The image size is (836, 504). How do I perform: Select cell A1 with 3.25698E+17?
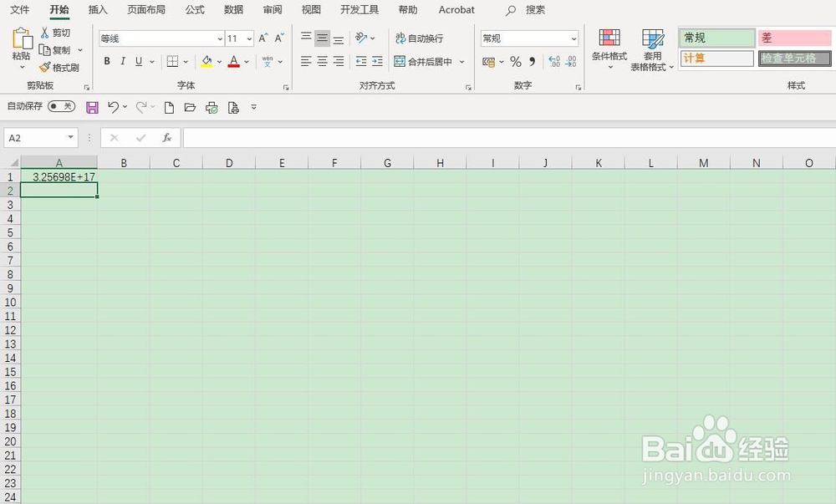click(x=59, y=177)
